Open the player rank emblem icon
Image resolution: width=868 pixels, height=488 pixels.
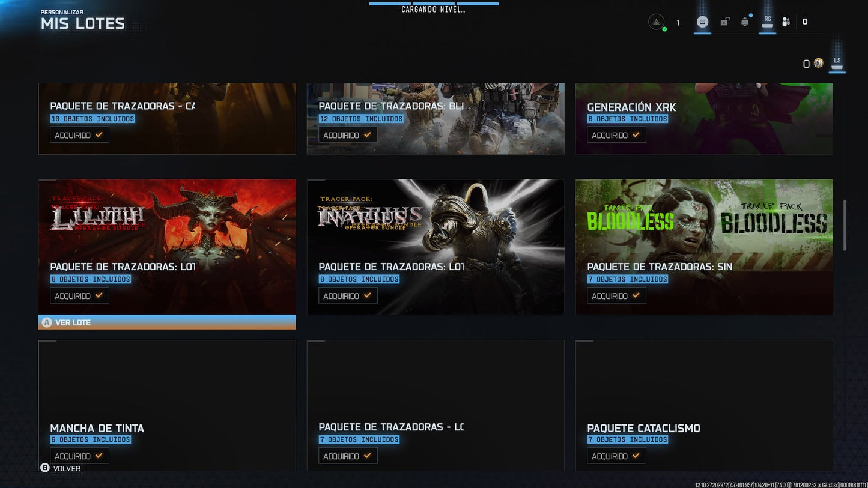[x=657, y=22]
